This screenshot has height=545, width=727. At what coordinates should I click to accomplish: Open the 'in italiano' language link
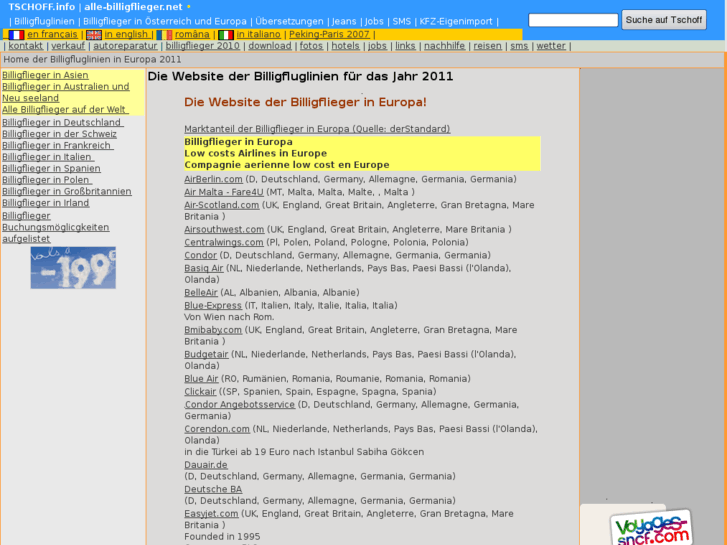pos(258,34)
